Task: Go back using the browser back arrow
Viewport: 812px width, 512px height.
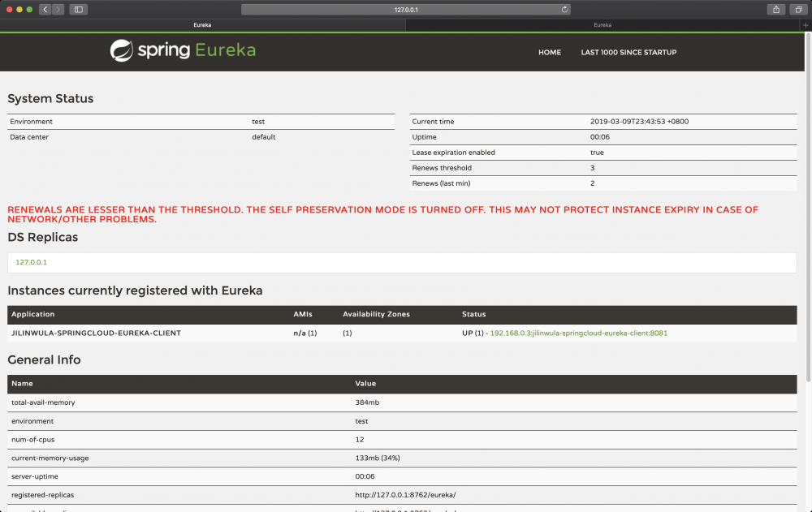Action: [44, 9]
